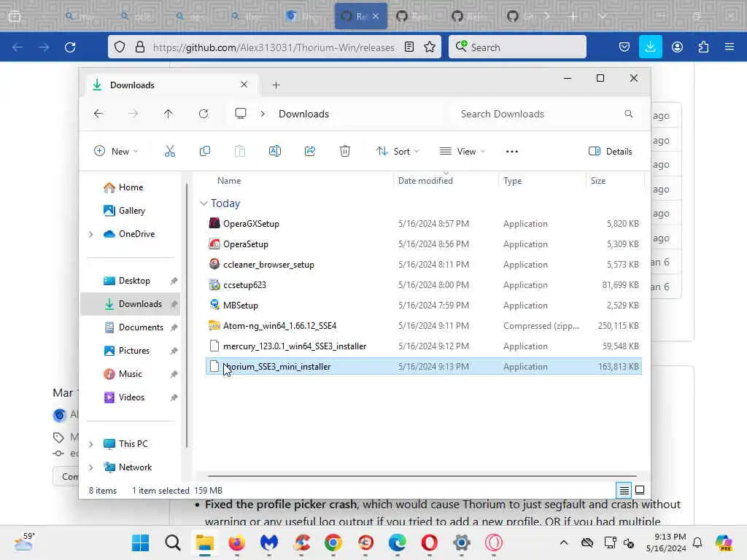Expand the Network tree node

pyautogui.click(x=90, y=467)
